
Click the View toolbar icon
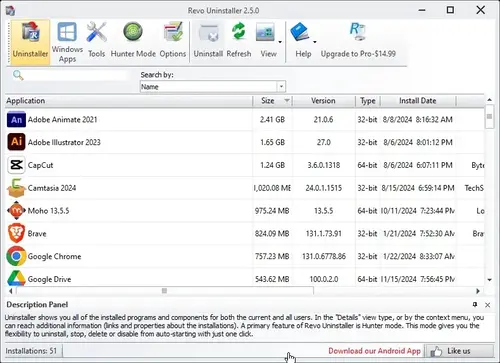click(265, 33)
